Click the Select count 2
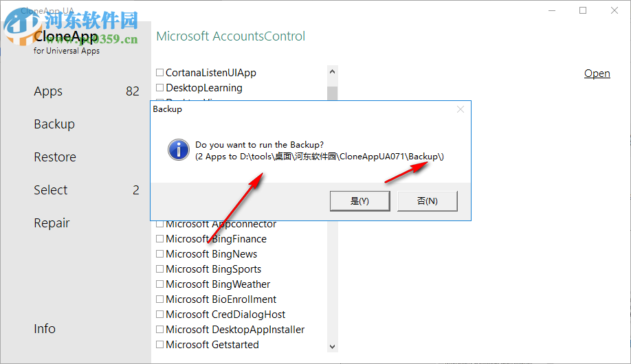The image size is (631, 364). click(x=136, y=190)
